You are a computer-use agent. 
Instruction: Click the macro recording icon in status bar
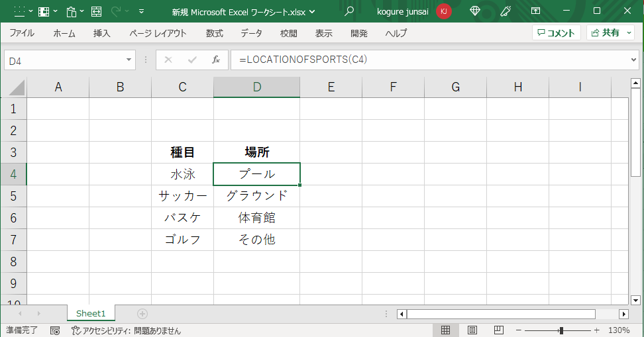click(x=55, y=330)
